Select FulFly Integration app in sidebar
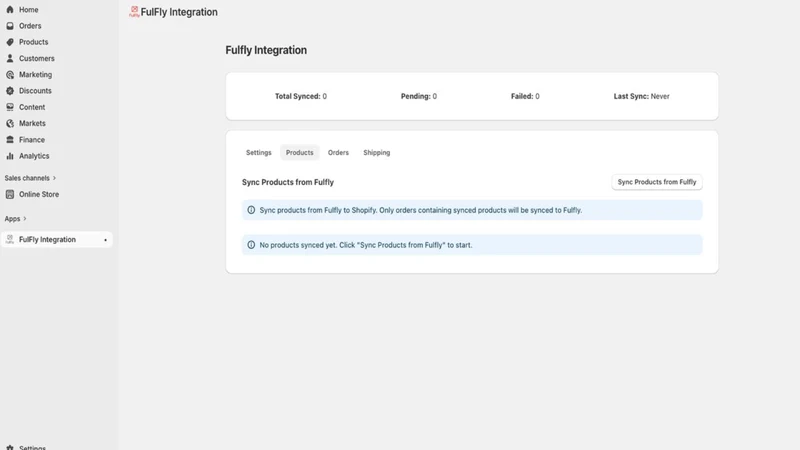This screenshot has height=450, width=800. [57, 240]
